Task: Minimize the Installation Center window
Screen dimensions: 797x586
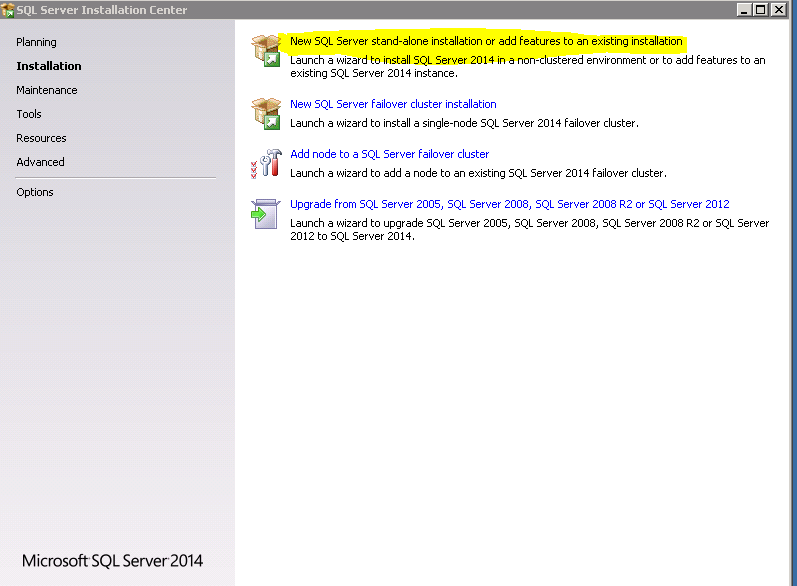Action: click(744, 10)
